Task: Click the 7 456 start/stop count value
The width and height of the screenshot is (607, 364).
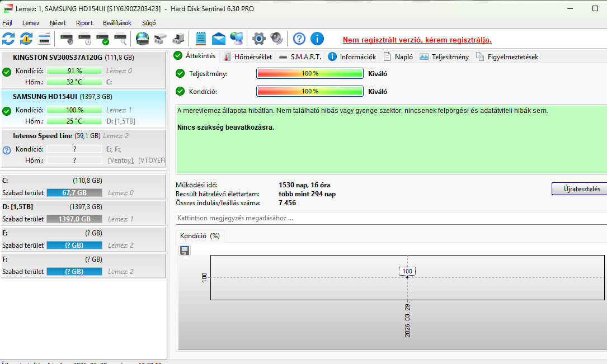Action: 287,203
